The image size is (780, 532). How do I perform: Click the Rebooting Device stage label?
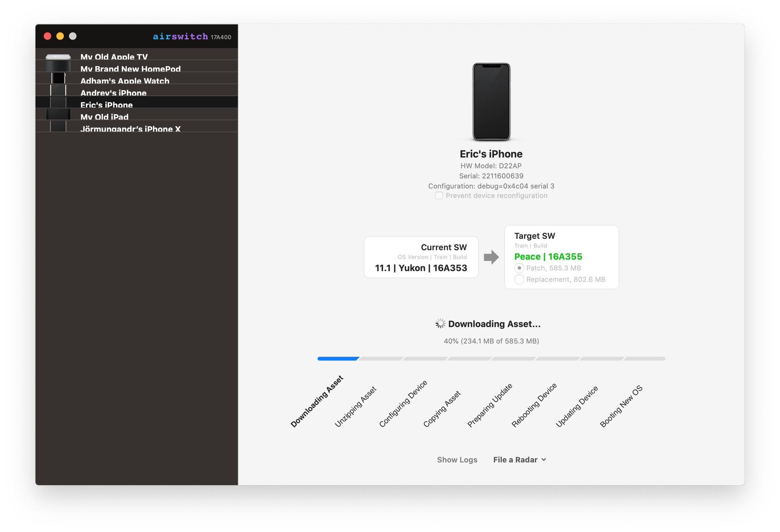534,405
